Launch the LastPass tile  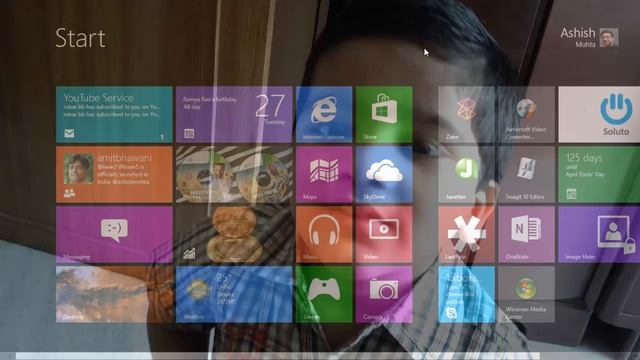pyautogui.click(x=466, y=234)
